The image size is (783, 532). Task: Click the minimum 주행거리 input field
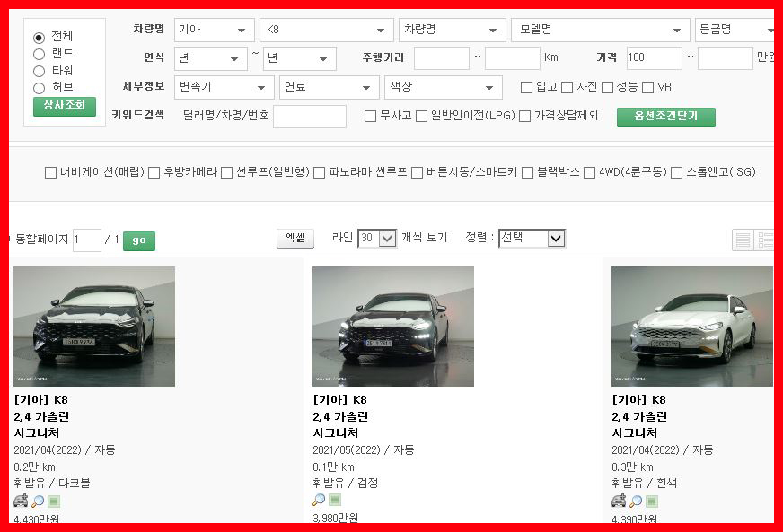(442, 58)
